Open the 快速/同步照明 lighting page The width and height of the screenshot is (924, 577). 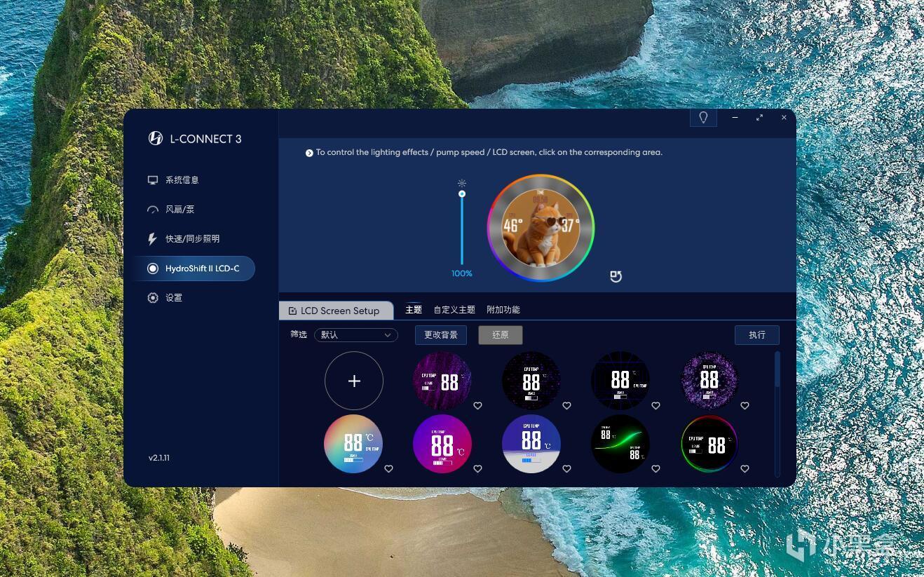coord(183,239)
